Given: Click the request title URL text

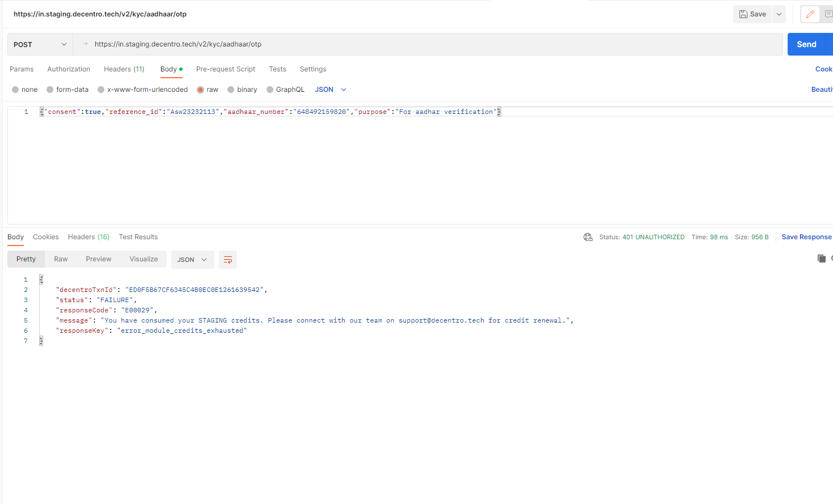Looking at the screenshot, I should tap(100, 14).
